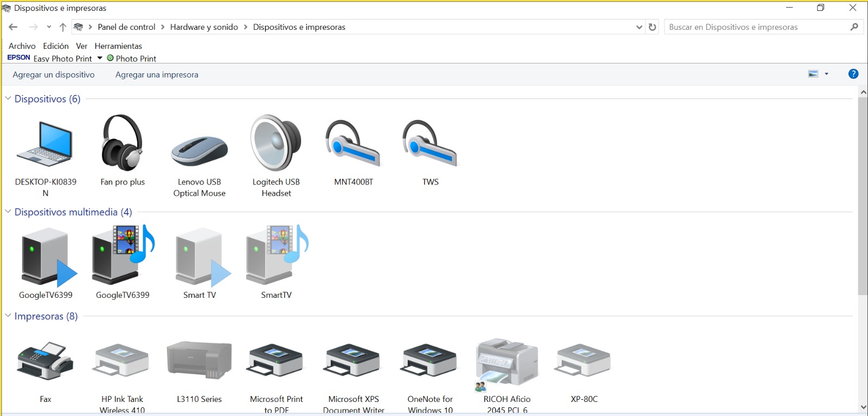Viewport: 868px width, 416px height.
Task: Minimize the Dispositivos e impresoras window
Action: [x=789, y=8]
